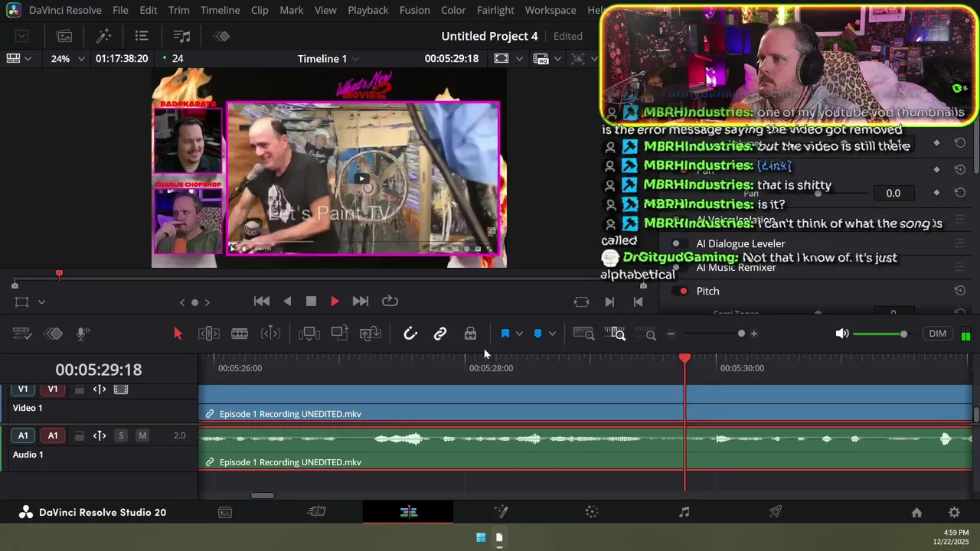The width and height of the screenshot is (980, 551).
Task: Open the Fusion page icon
Action: pyautogui.click(x=501, y=513)
